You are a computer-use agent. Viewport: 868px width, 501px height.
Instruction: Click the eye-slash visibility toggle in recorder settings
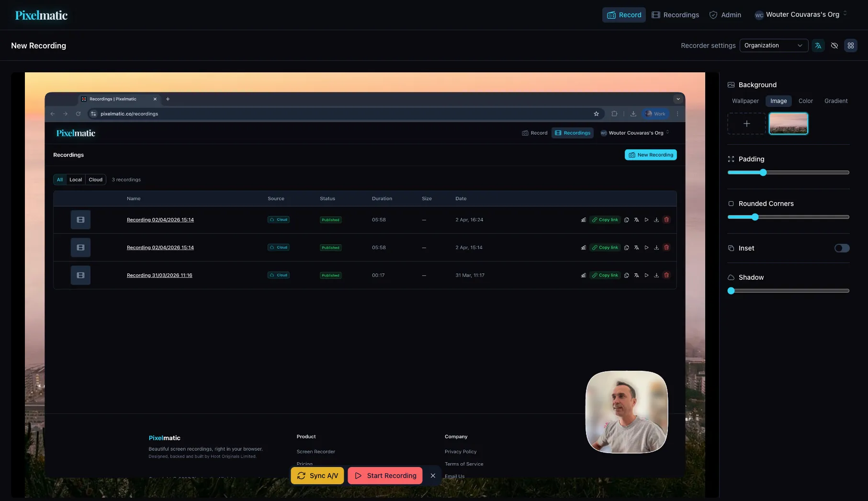(835, 46)
